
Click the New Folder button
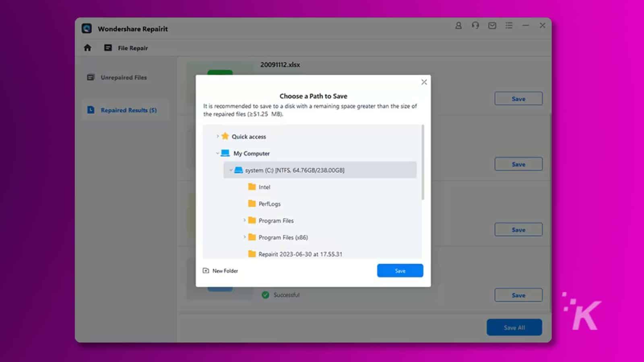(x=221, y=271)
